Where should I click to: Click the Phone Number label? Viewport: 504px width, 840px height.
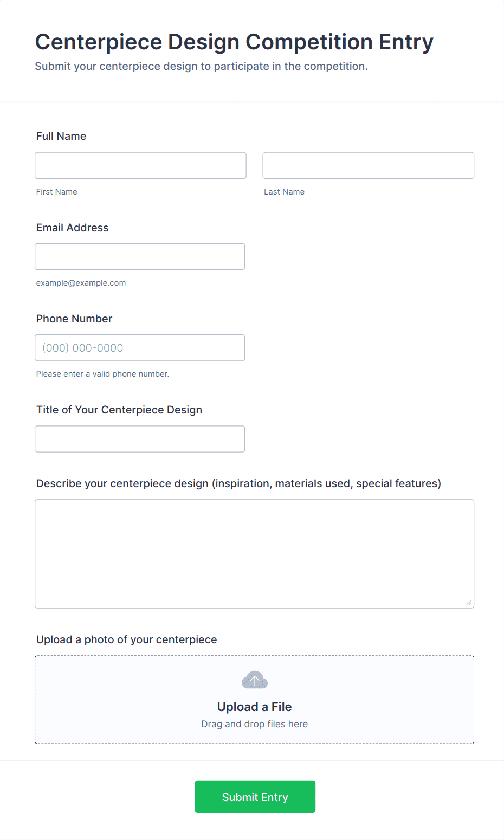(x=74, y=319)
